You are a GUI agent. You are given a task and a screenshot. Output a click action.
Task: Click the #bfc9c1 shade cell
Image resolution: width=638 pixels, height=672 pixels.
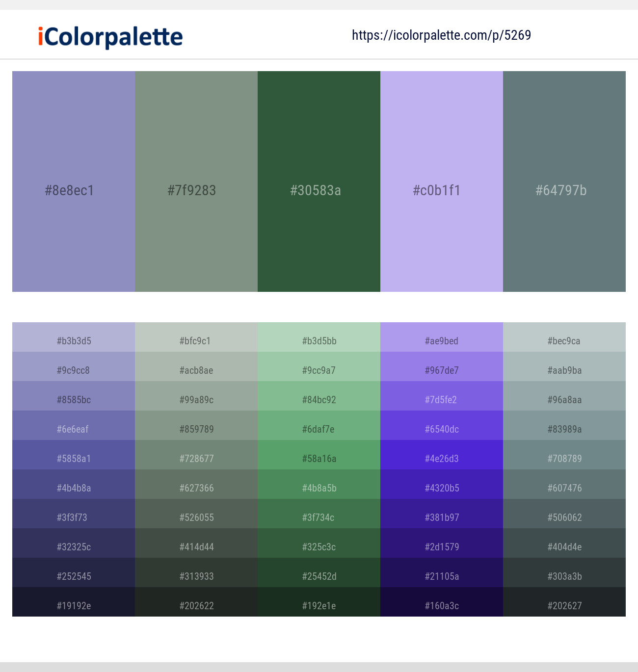coord(196,341)
